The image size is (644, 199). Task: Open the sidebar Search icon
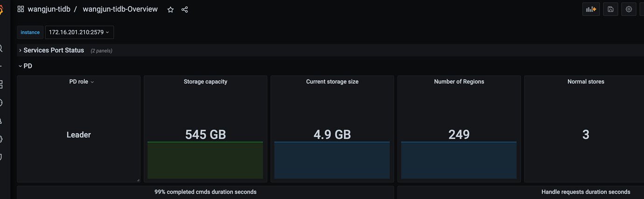click(x=1, y=49)
